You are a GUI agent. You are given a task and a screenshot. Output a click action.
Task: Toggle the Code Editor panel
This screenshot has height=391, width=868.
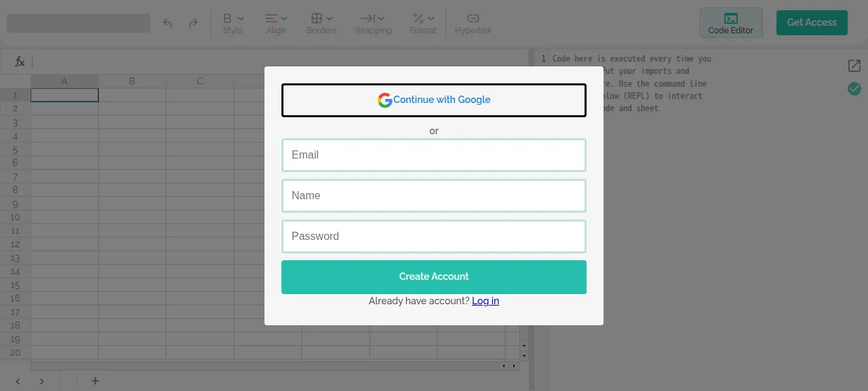point(731,23)
